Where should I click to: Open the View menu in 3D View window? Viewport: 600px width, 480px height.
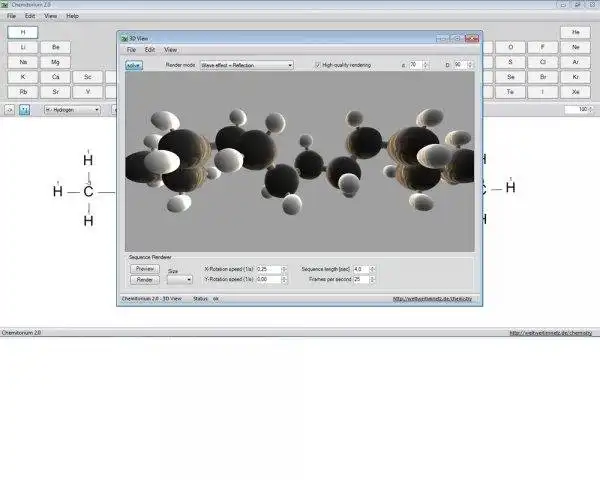[x=170, y=50]
